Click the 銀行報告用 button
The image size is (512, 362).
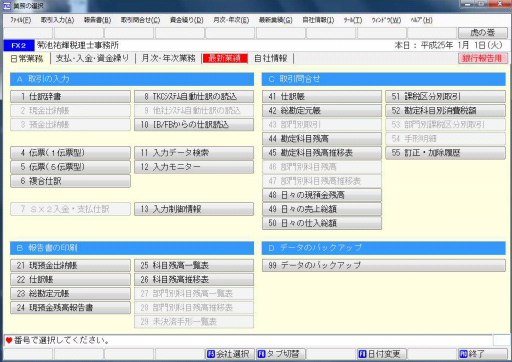(x=483, y=58)
